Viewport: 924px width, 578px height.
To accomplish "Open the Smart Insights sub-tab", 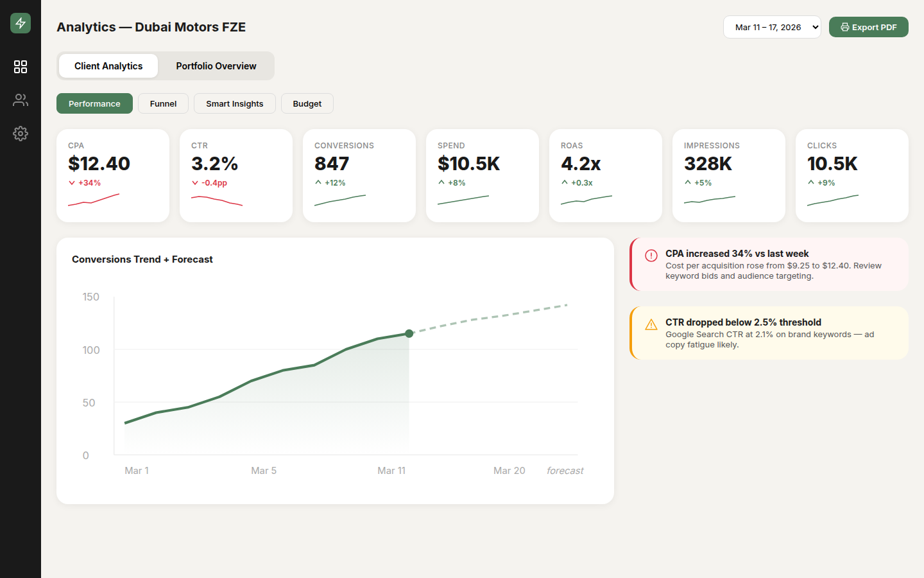I will 235,103.
